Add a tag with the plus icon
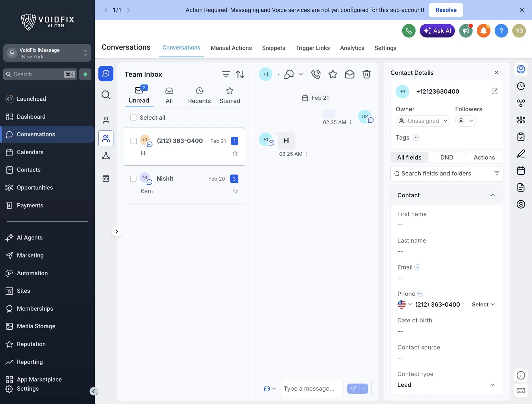The width and height of the screenshot is (532, 404). pos(416,138)
